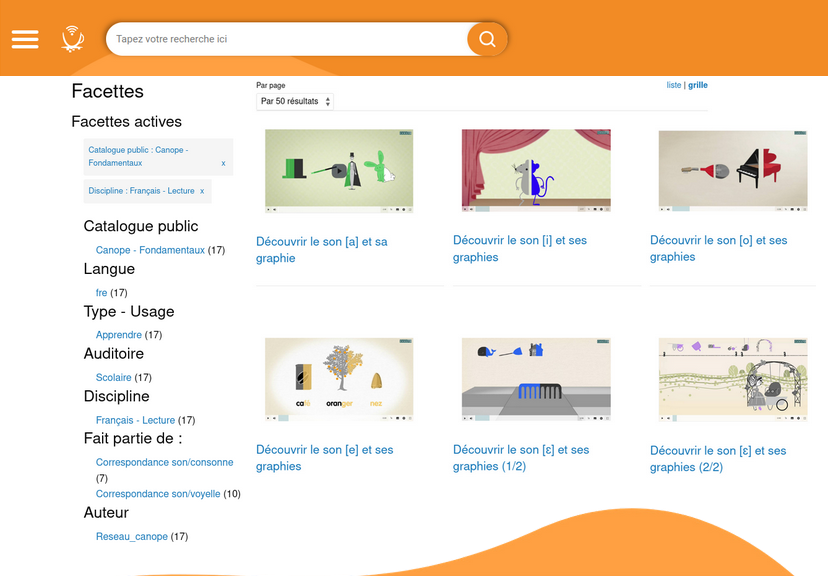The height and width of the screenshot is (576, 828).
Task: Remove the "Canope - Fondamentaux" active facet
Action: coord(222,163)
